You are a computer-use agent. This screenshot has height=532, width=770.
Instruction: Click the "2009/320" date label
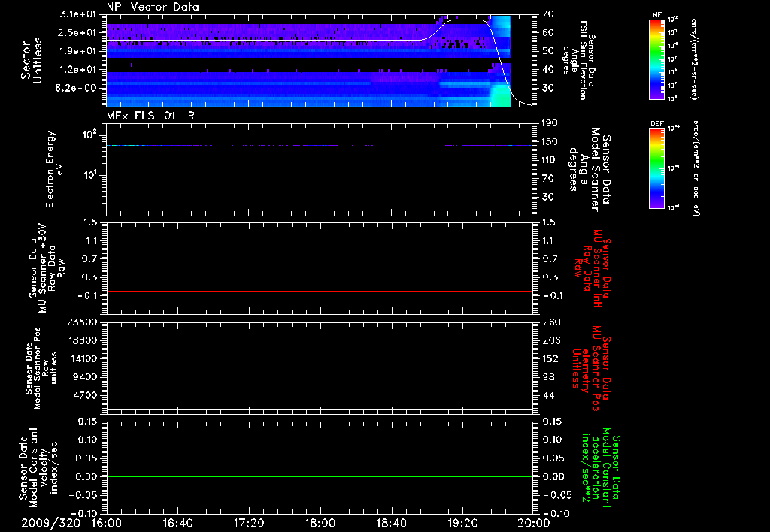coord(50,523)
